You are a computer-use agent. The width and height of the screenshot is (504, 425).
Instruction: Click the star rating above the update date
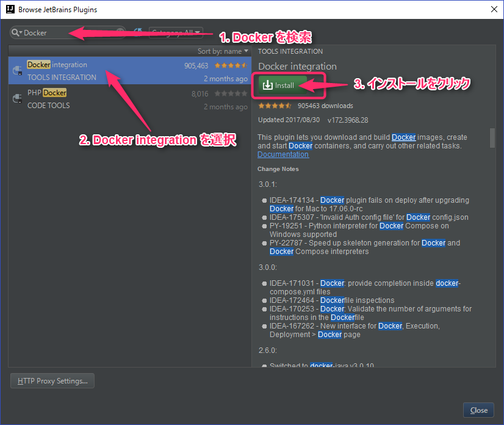coord(275,106)
